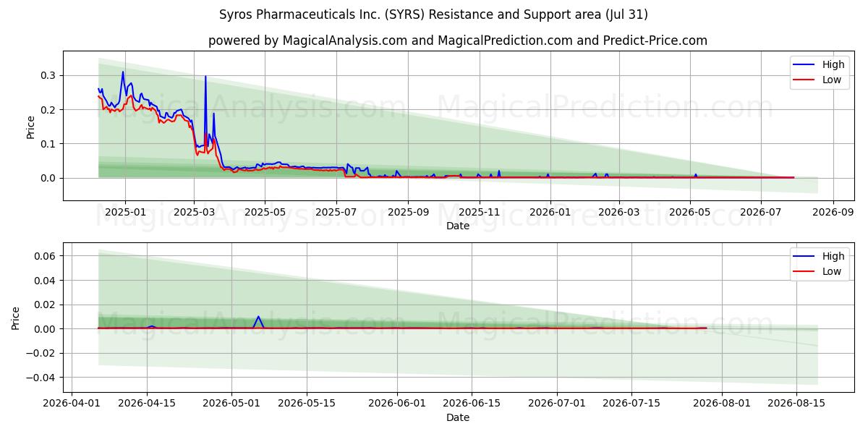Click the 2026-04-01 tick label
The height and width of the screenshot is (434, 868).
(x=72, y=404)
